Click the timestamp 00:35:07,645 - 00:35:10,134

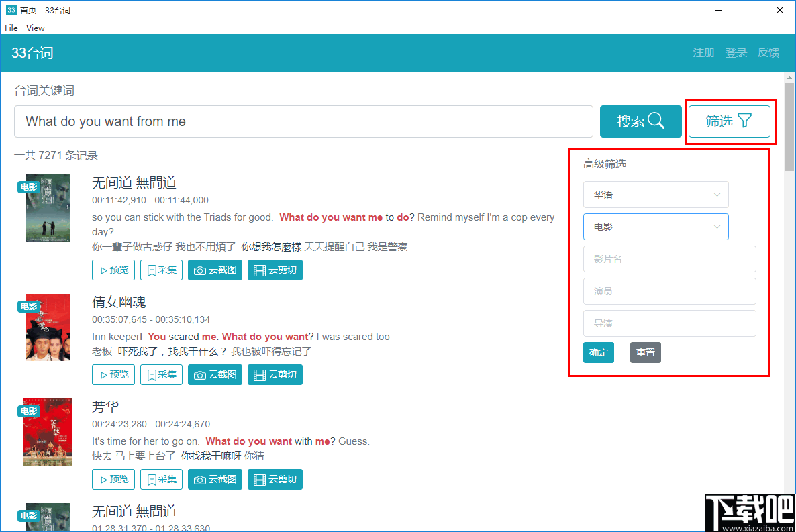151,319
